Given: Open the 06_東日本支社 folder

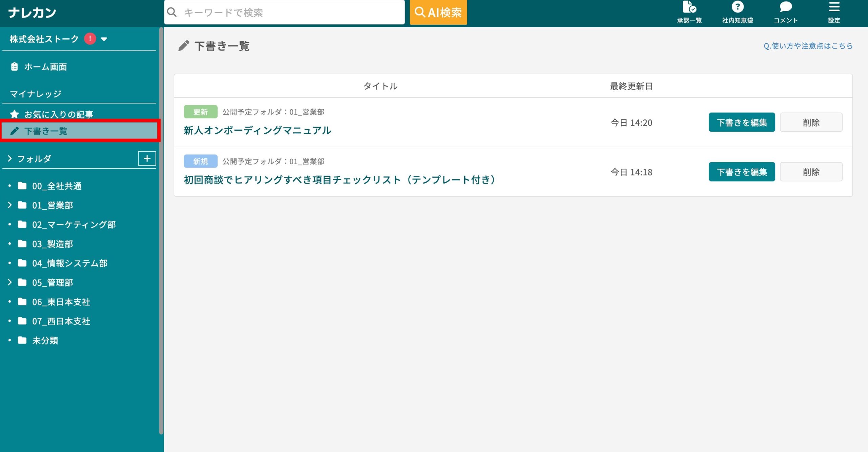Looking at the screenshot, I should 61,302.
